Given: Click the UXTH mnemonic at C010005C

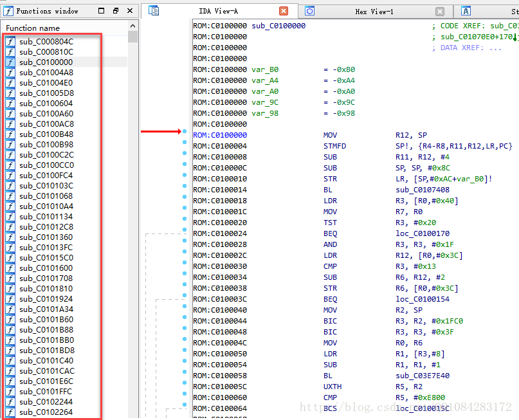Looking at the screenshot, I should [x=332, y=387].
